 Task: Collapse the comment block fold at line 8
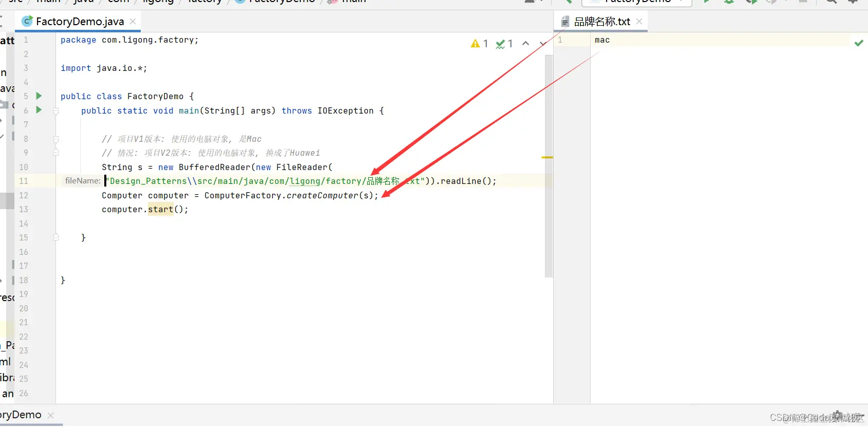56,139
